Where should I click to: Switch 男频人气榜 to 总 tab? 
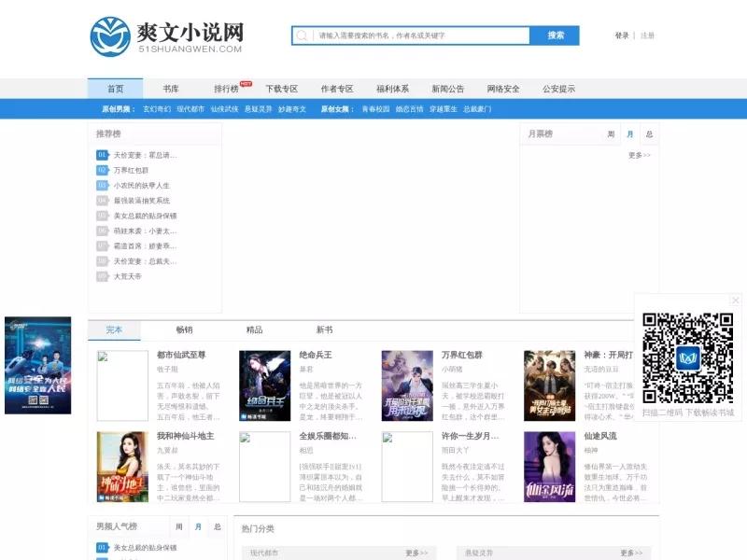pos(218,526)
